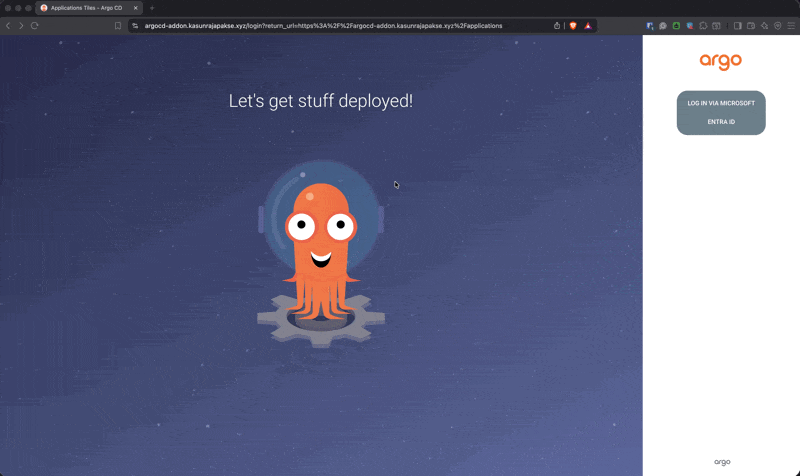Image resolution: width=800 pixels, height=476 pixels.
Task: Open the Leo AI sparkle icon
Action: [764, 26]
